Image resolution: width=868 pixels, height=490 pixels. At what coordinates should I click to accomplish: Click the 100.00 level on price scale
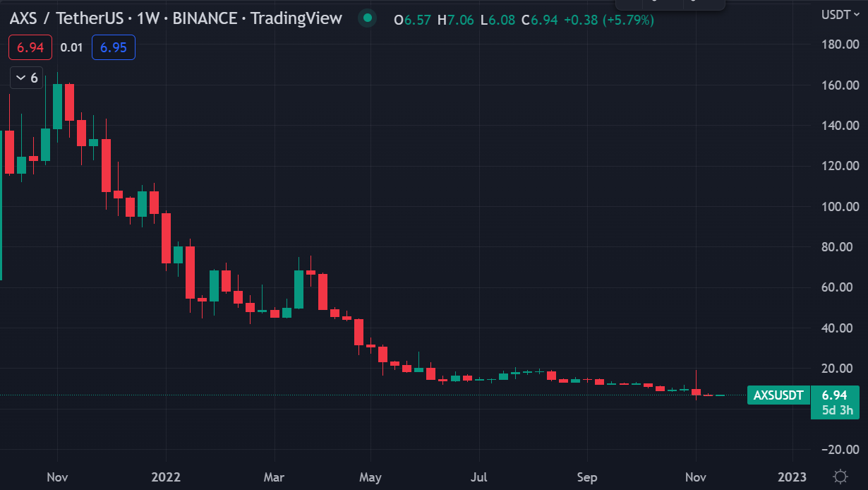839,207
